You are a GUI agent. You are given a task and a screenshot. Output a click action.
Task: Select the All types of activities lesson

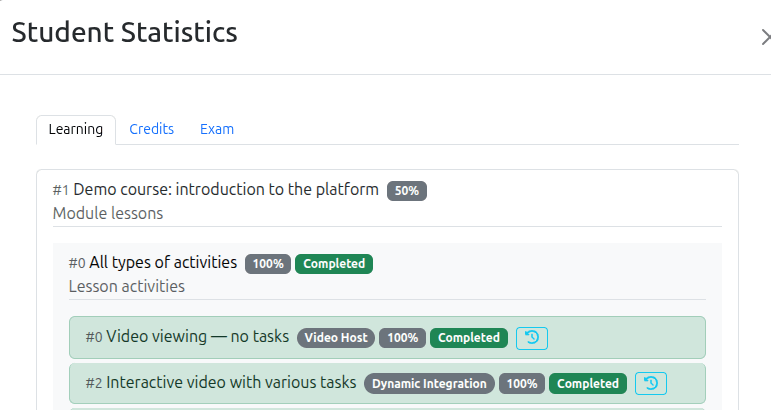(163, 263)
